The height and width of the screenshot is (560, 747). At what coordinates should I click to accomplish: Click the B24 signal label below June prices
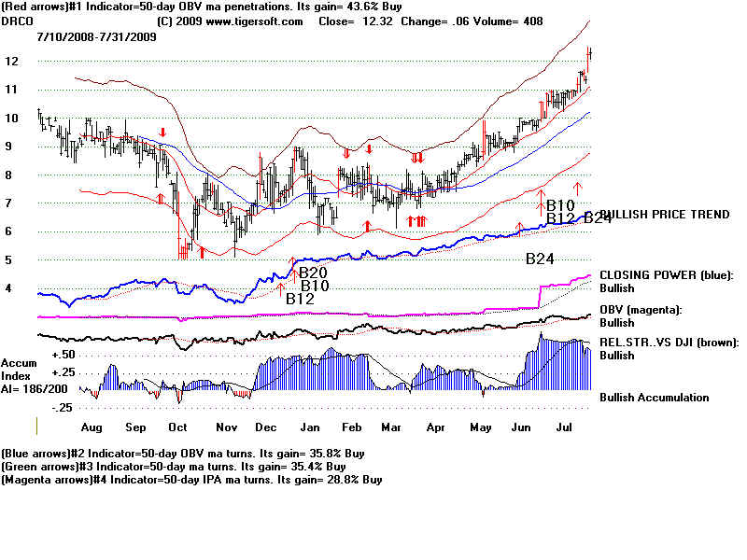click(540, 259)
